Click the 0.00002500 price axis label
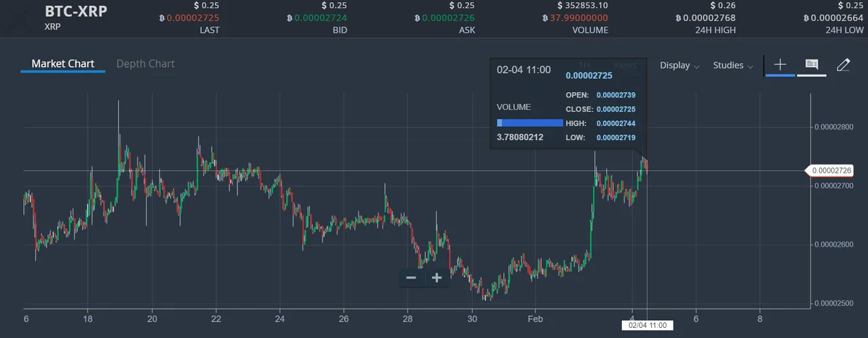Screen dimensions: 868x338 tap(833, 303)
